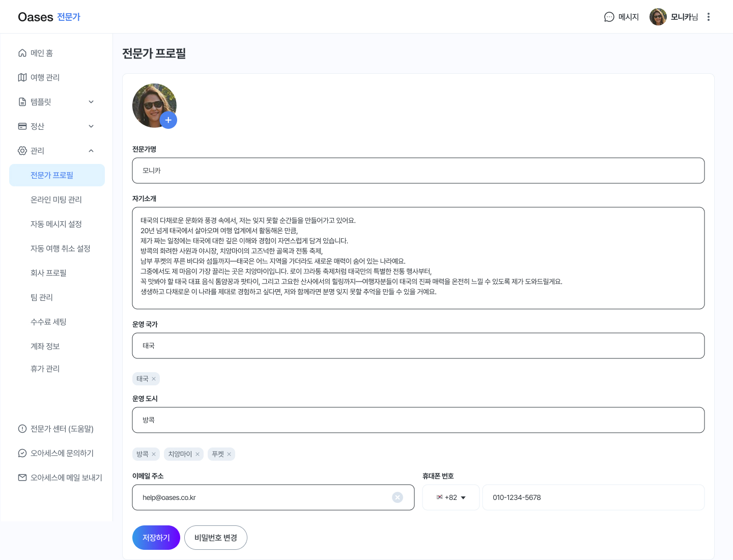Viewport: 733px width, 560px height.
Task: Click the envelope icon for 오아세스에 메일 보내기
Action: 22,478
